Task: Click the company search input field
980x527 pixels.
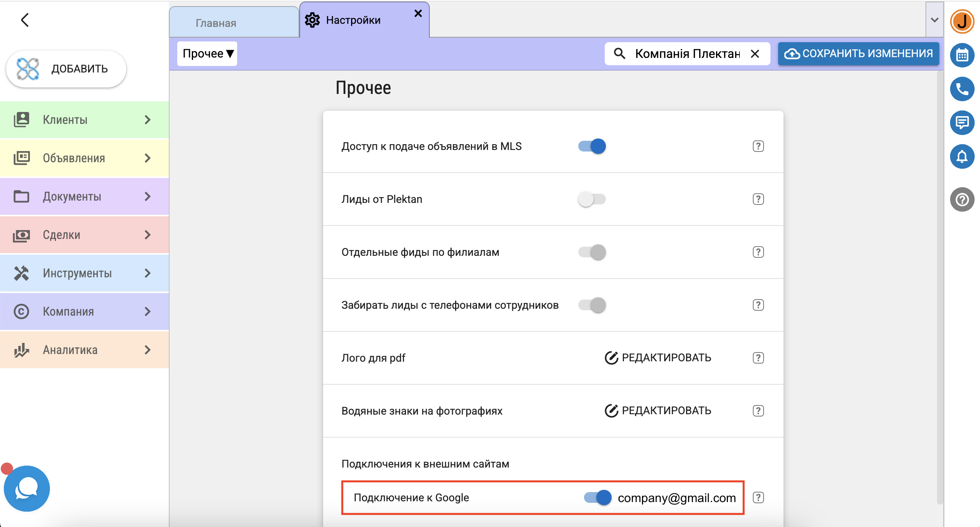Action: 687,54
